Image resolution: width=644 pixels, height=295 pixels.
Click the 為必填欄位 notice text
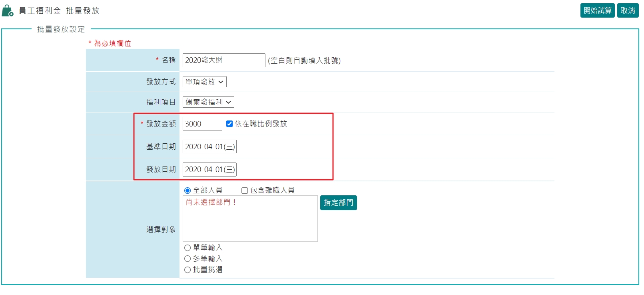click(x=110, y=43)
